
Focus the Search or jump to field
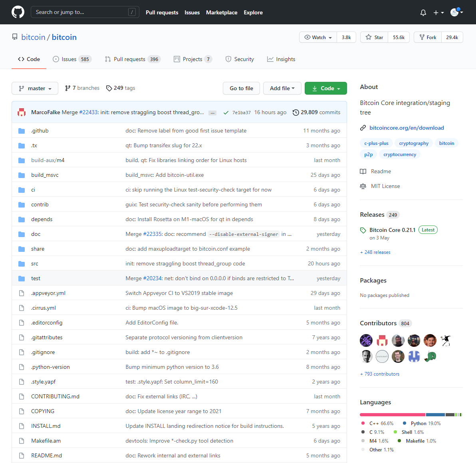coord(85,12)
